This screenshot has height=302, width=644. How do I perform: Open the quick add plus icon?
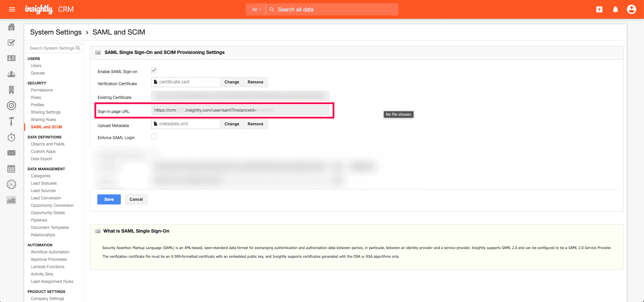coord(599,9)
